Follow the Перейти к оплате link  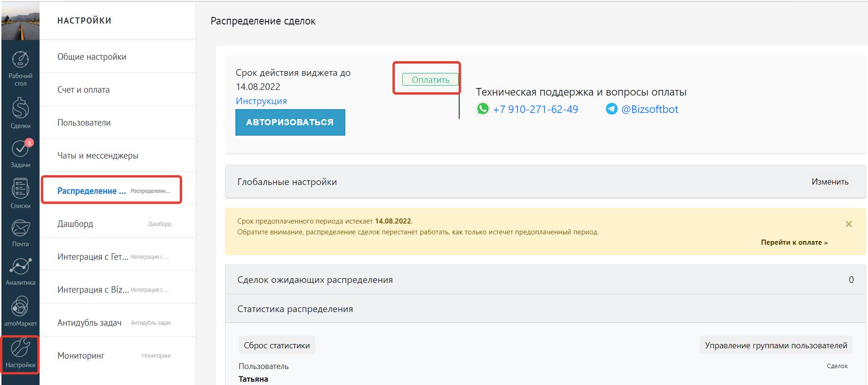[794, 242]
